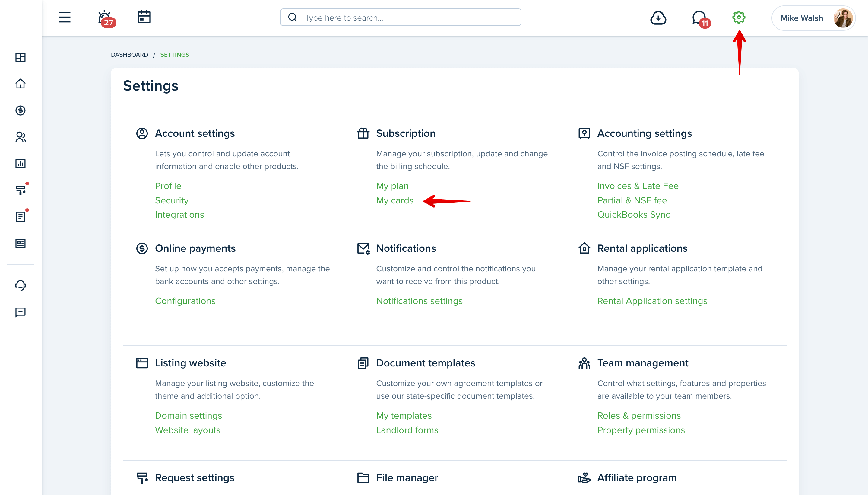Click the Account settings person icon
This screenshot has width=868, height=495.
click(142, 133)
